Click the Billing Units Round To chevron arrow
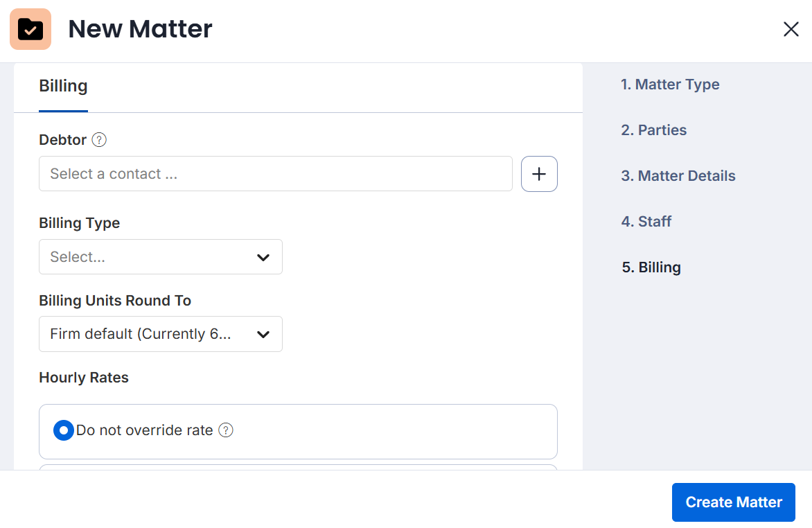This screenshot has height=528, width=812. [263, 334]
